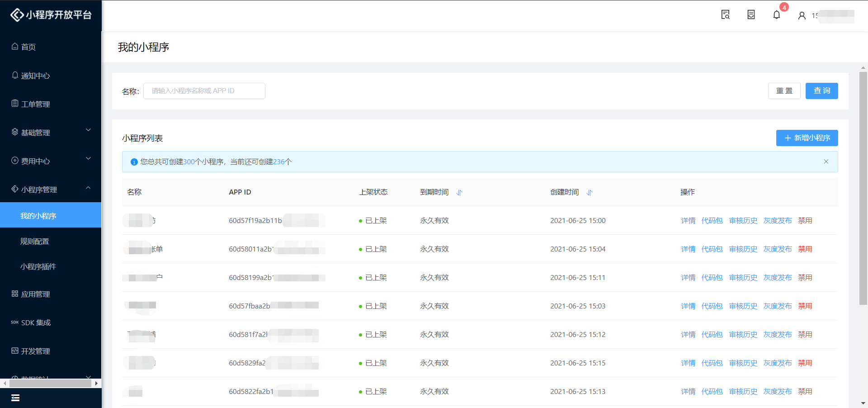This screenshot has width=868, height=408.
Task: Click the document search icon in header
Action: tap(725, 15)
